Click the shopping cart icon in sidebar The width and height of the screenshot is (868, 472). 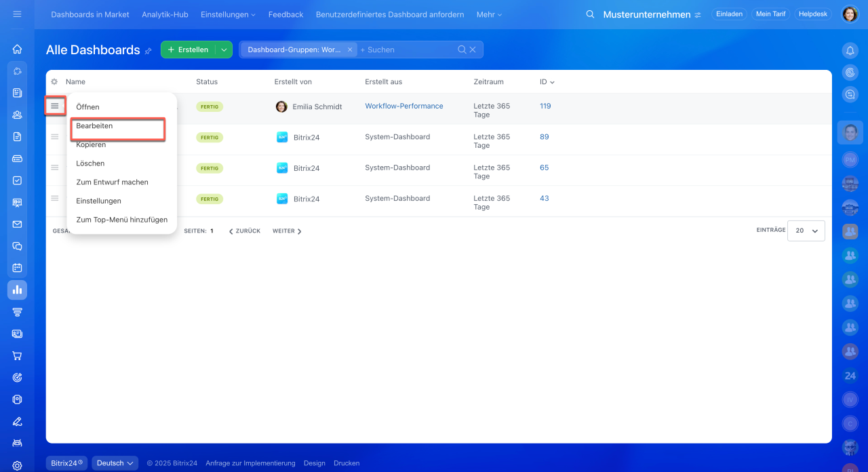click(x=17, y=355)
